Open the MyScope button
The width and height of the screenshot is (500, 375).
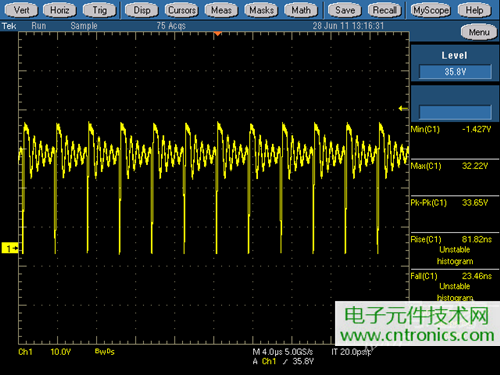coord(431,10)
